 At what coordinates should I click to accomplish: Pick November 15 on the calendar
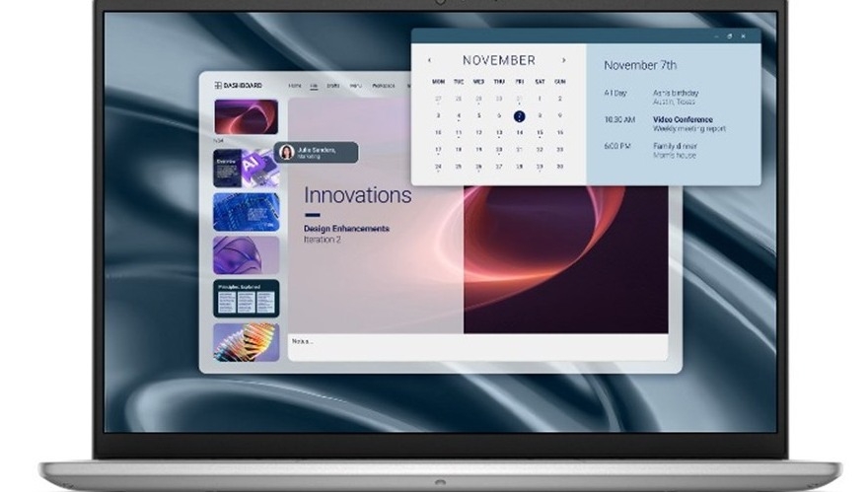coord(540,133)
